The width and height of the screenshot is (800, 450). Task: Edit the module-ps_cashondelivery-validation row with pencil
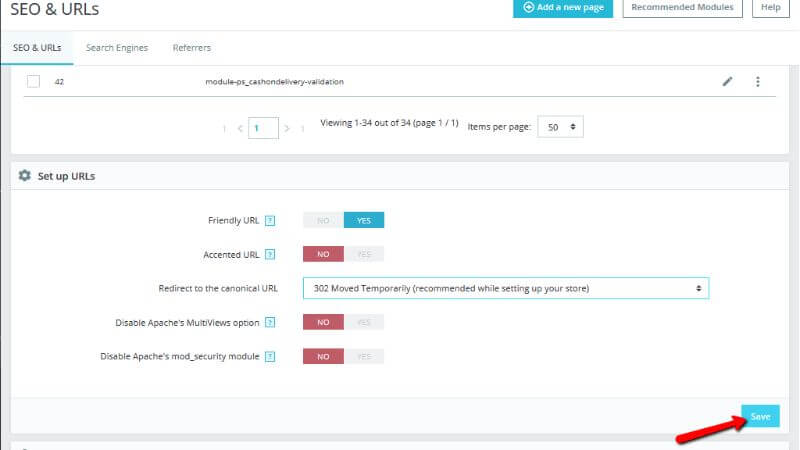pyautogui.click(x=727, y=82)
